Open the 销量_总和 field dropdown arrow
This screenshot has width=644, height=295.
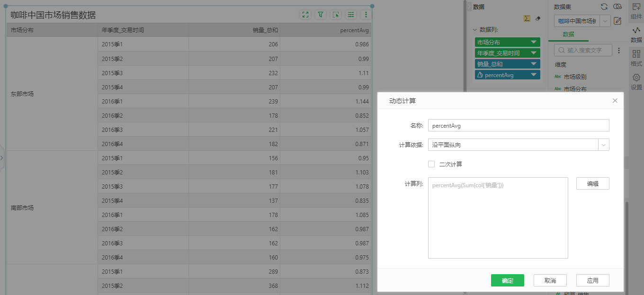(534, 64)
